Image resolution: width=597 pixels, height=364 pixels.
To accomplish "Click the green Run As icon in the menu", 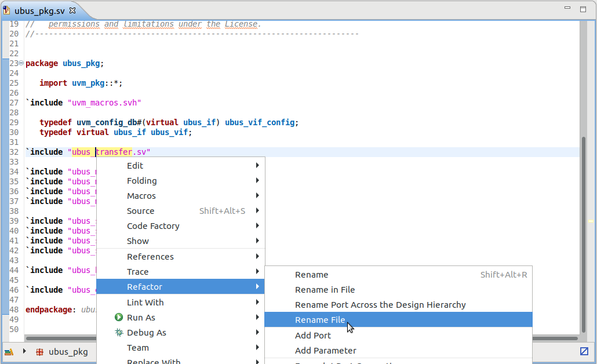I will pyautogui.click(x=120, y=317).
